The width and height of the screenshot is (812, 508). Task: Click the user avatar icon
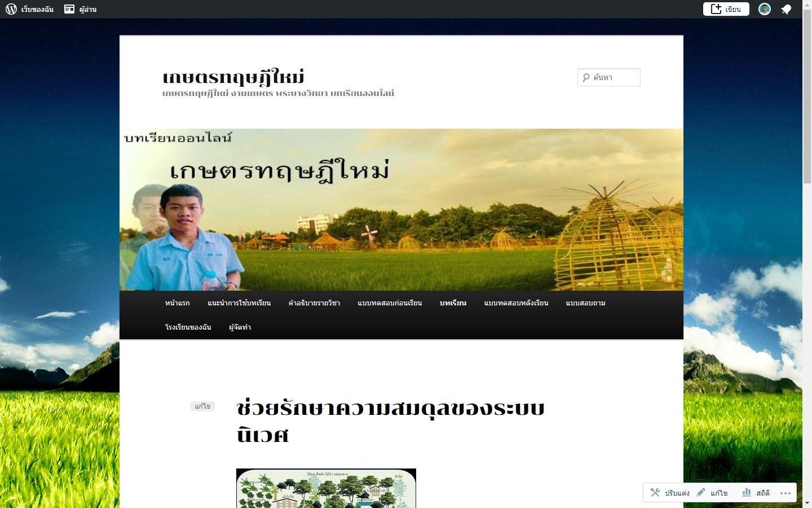(764, 9)
